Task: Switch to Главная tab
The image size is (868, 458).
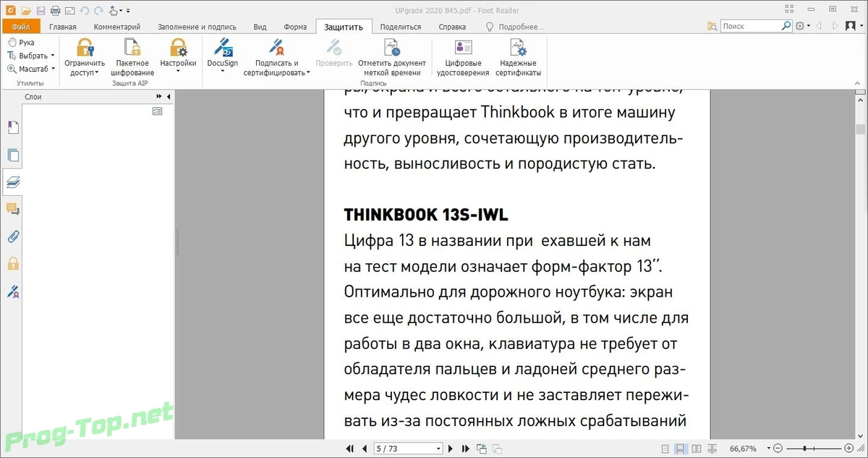Action: [63, 27]
